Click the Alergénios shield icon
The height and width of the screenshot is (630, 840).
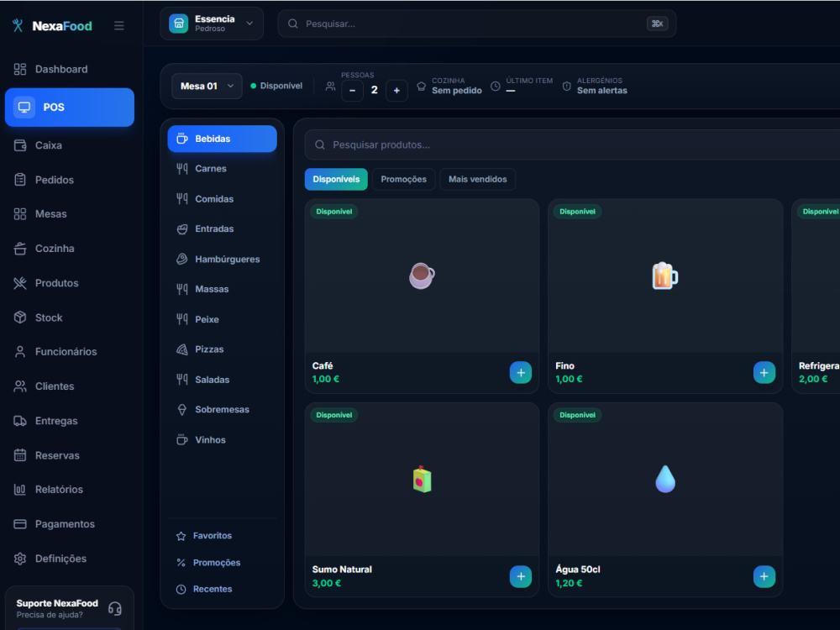point(567,86)
